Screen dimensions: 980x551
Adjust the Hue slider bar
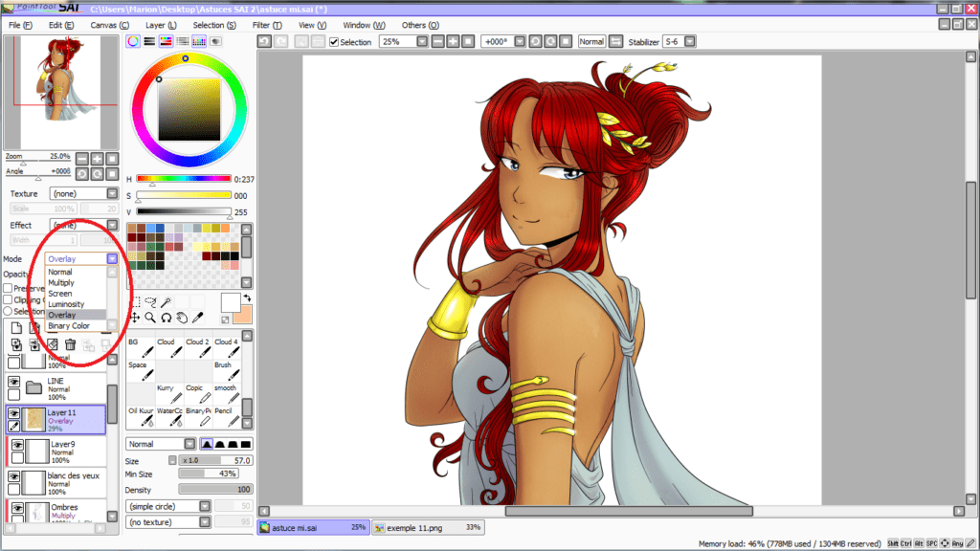point(184,179)
